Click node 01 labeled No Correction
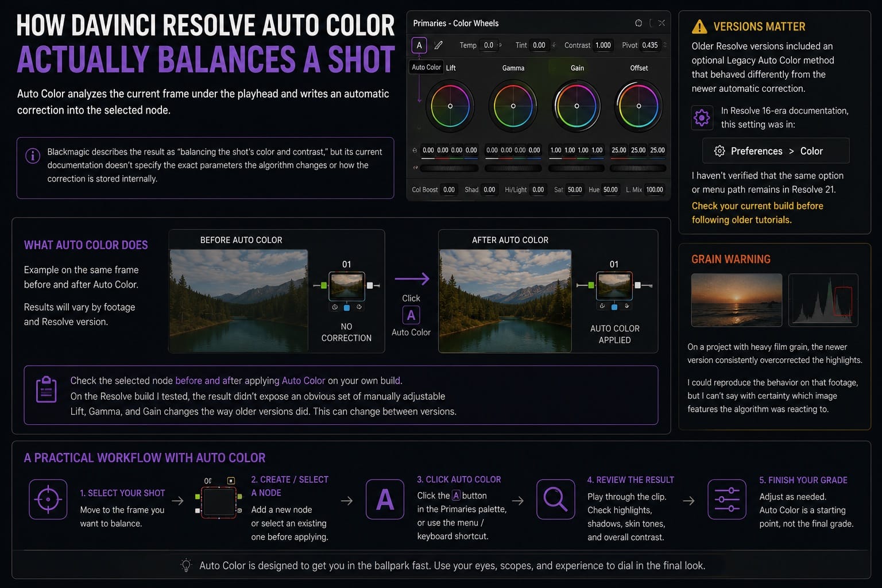The width and height of the screenshot is (882, 588). [x=346, y=286]
